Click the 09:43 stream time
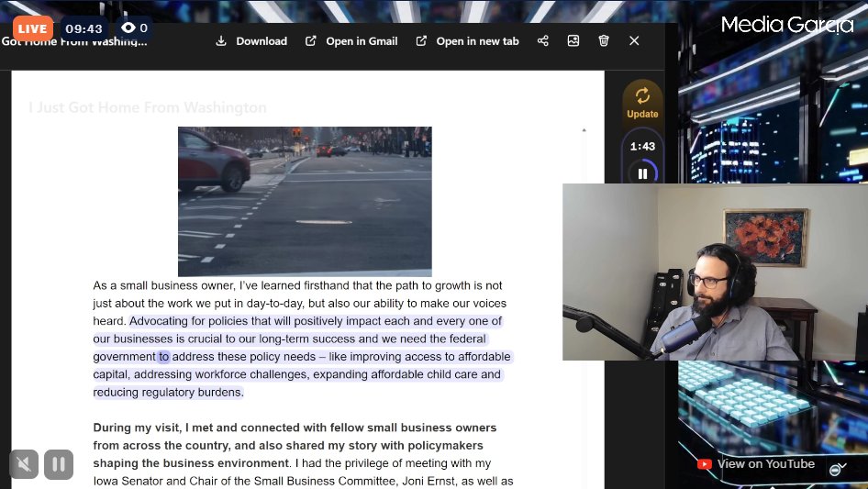The width and height of the screenshot is (868, 489). click(x=83, y=28)
